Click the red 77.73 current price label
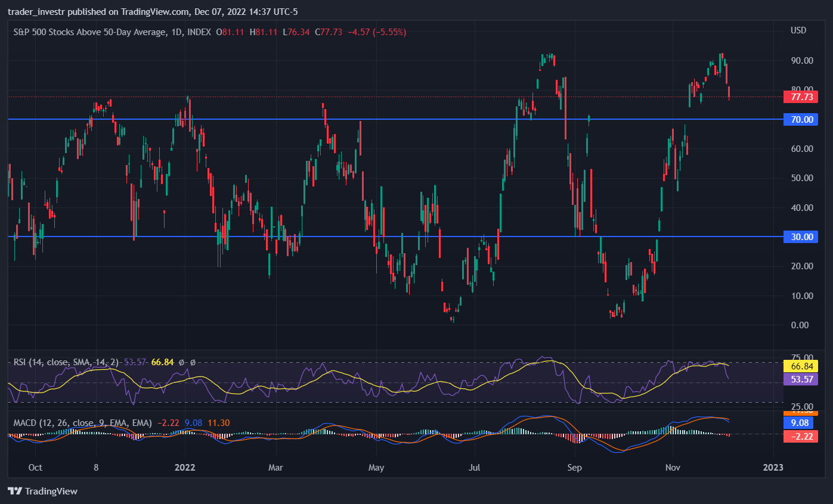 coord(801,97)
